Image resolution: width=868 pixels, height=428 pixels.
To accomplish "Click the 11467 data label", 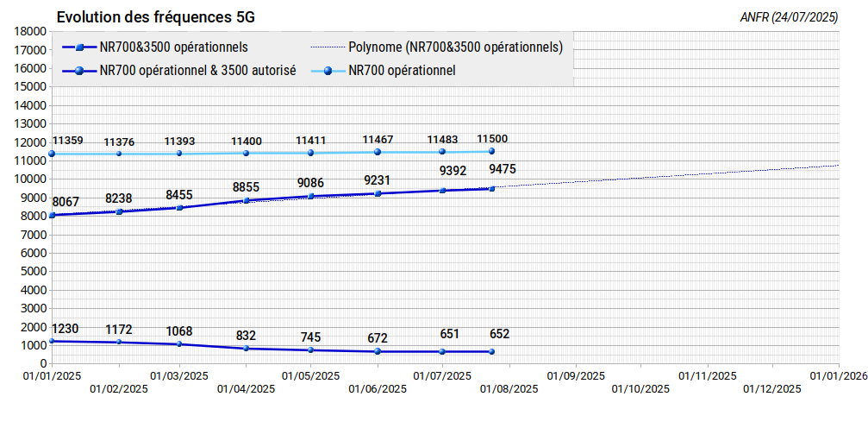I will tap(379, 141).
